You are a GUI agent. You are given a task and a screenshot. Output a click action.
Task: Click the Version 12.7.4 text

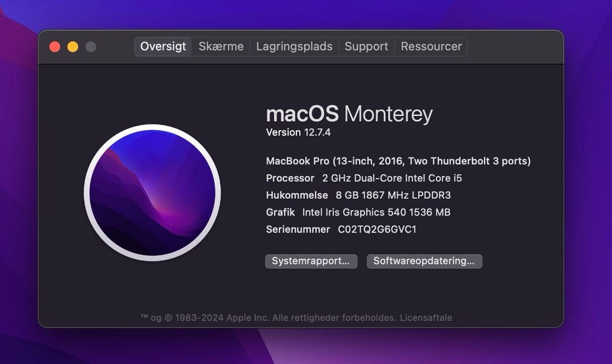[x=298, y=133]
